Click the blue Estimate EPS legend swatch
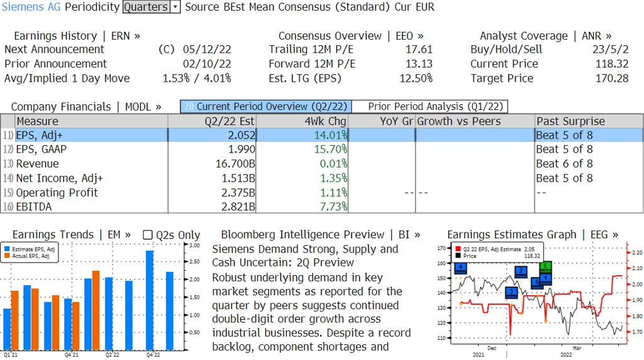This screenshot has height=360, width=644. click(x=7, y=249)
